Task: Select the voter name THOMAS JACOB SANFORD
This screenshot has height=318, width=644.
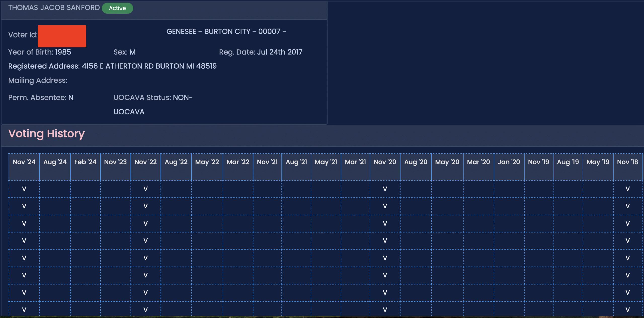Action: coord(54,8)
